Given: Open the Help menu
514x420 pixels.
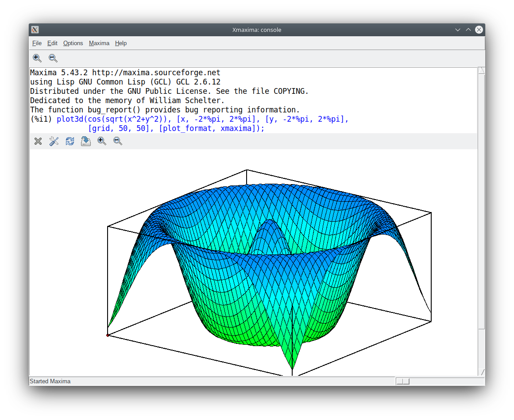Looking at the screenshot, I should pyautogui.click(x=120, y=43).
